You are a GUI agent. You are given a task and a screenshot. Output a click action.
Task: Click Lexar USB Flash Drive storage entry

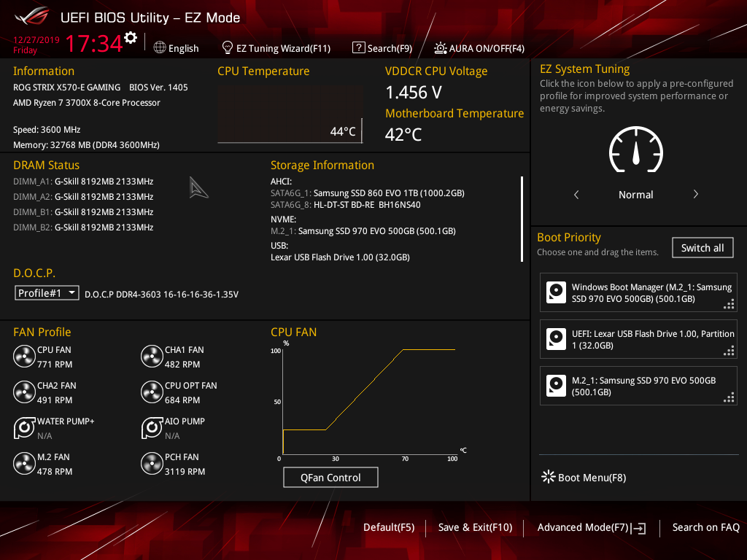coord(340,257)
